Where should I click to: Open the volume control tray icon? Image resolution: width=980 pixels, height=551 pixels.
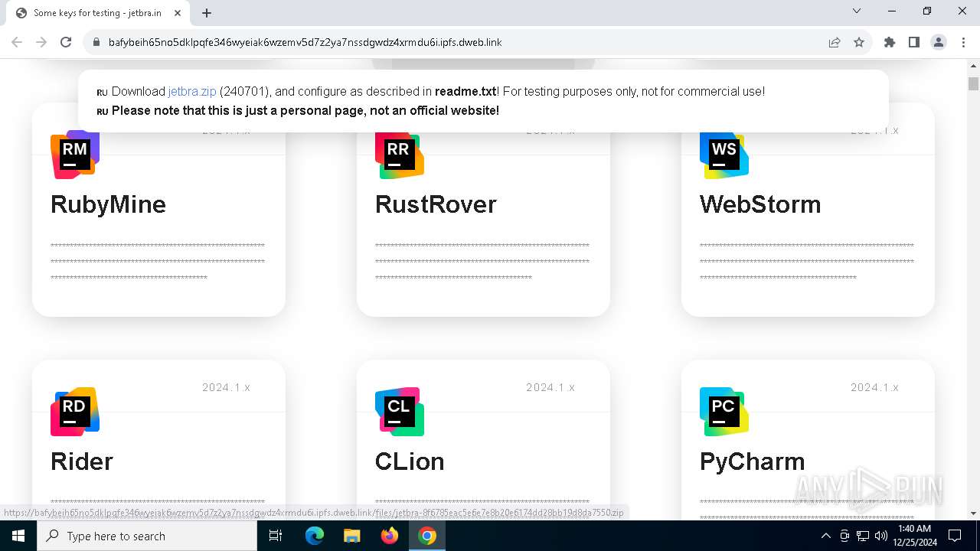pyautogui.click(x=880, y=536)
